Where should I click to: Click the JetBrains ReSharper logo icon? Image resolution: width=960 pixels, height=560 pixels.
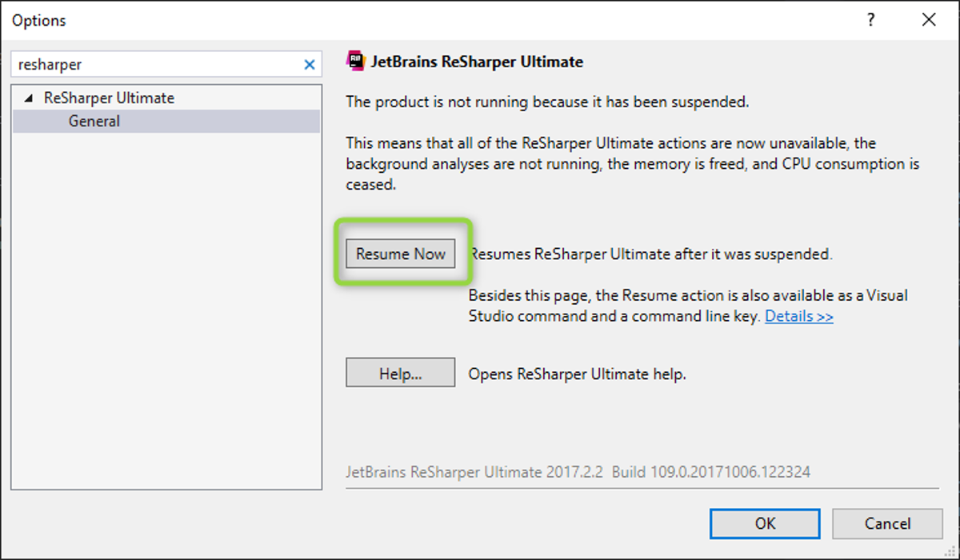pos(355,62)
